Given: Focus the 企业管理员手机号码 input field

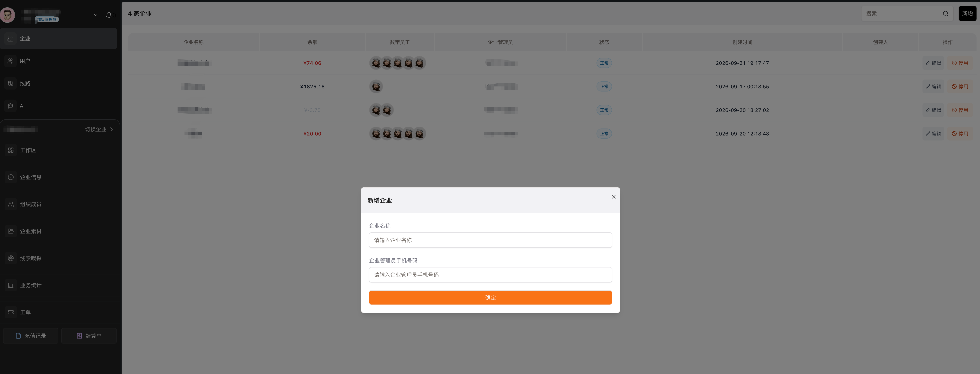Looking at the screenshot, I should (x=490, y=275).
